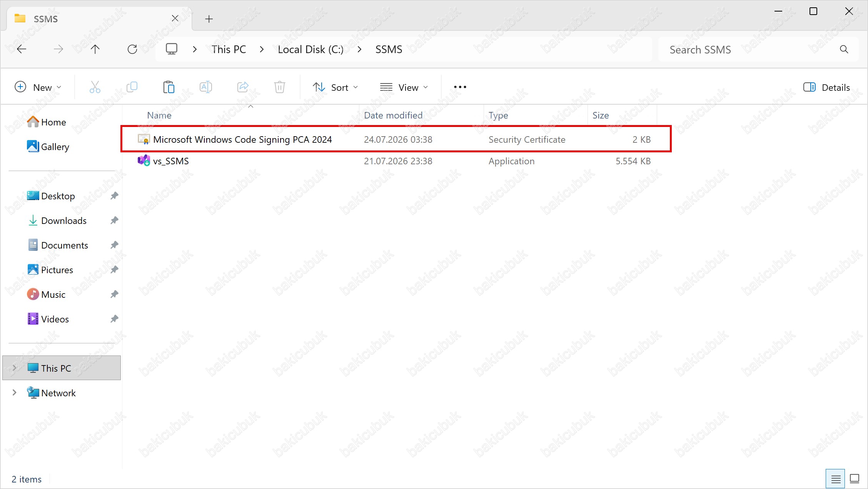Viewport: 868px width, 489px height.
Task: Click the Copy icon in toolbar
Action: (132, 87)
